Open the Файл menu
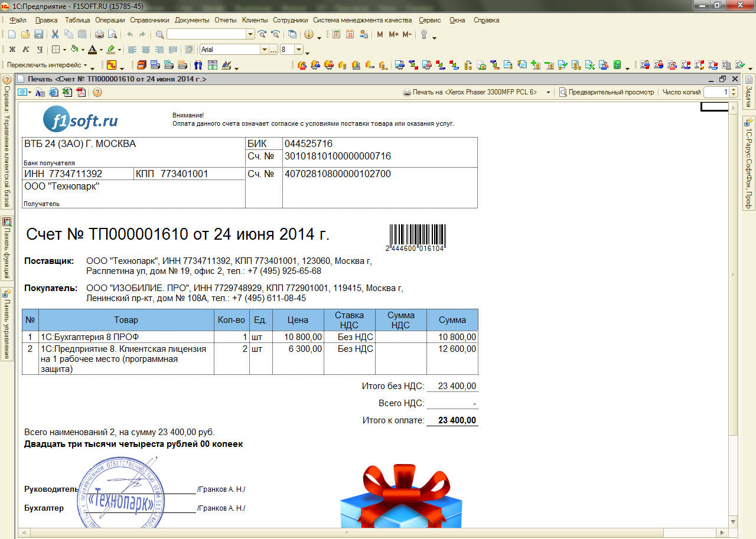Screen dimensions: 756x539 pos(18,20)
